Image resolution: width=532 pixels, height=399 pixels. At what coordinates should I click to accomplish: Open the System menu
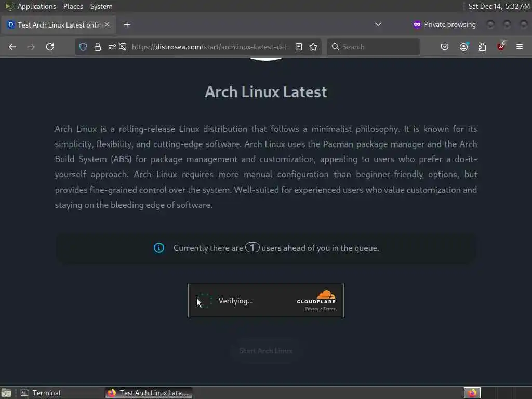tap(101, 6)
